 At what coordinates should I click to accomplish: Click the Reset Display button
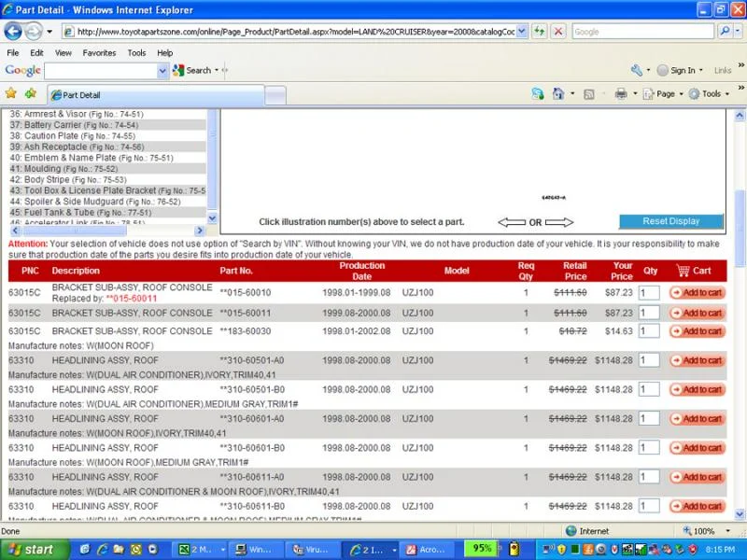pyautogui.click(x=670, y=221)
